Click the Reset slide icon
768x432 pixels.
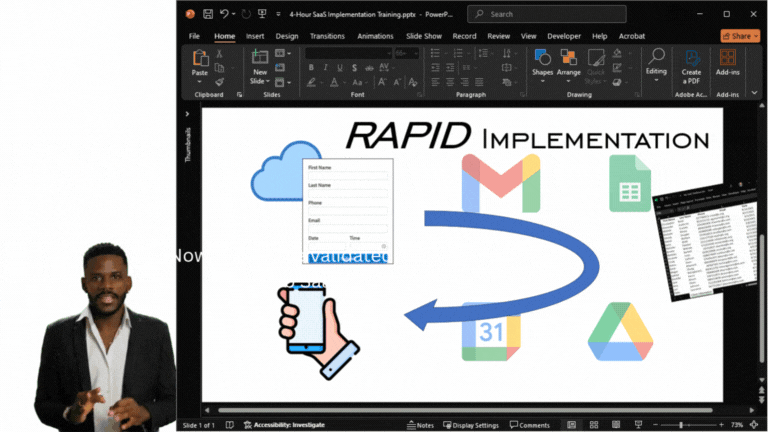[x=280, y=68]
